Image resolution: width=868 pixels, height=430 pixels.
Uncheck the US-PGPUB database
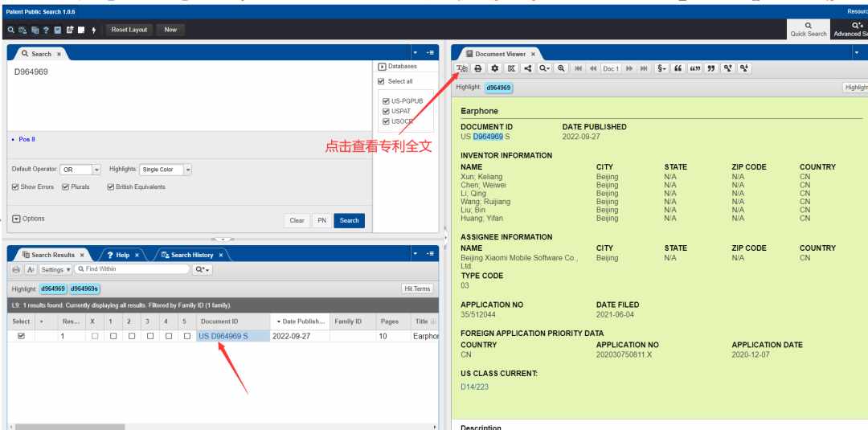[x=386, y=101]
